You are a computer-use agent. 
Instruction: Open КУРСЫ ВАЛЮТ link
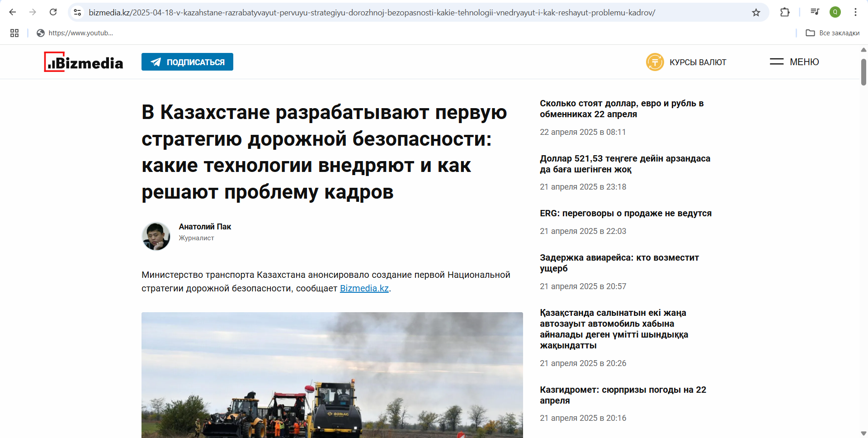[x=698, y=62]
